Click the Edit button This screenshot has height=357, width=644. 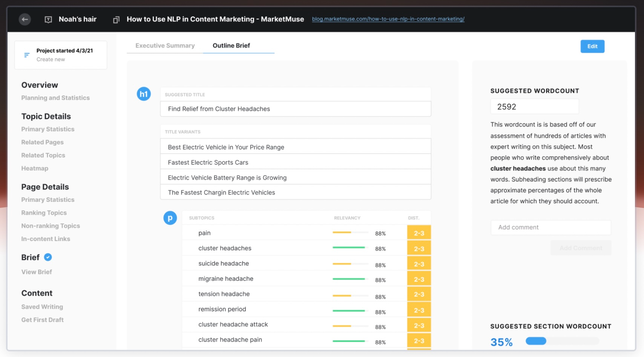(x=592, y=46)
